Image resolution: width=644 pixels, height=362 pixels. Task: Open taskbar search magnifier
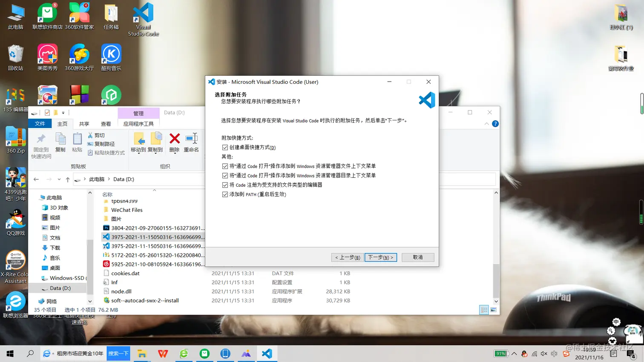click(30, 353)
